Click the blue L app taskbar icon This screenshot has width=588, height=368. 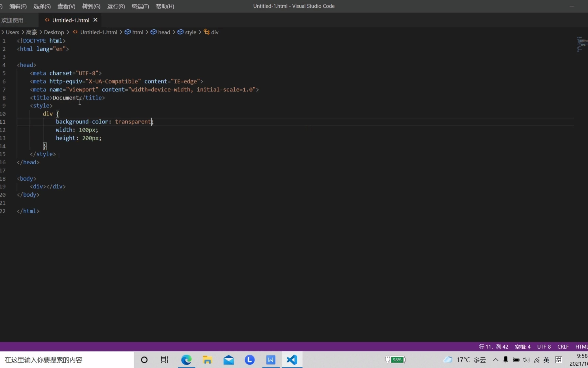click(x=250, y=359)
